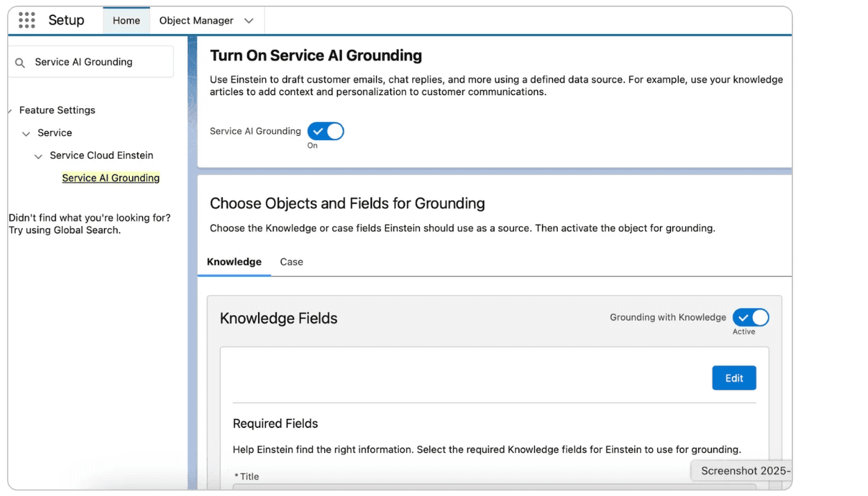Open the Object Manager tab
868x496 pixels.
pos(196,21)
